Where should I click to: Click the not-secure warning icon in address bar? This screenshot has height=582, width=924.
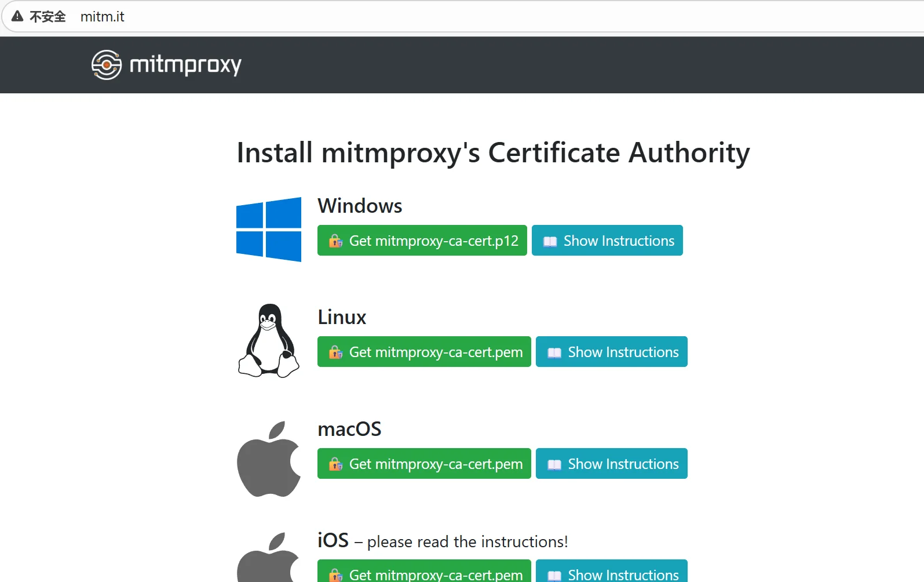click(x=17, y=16)
